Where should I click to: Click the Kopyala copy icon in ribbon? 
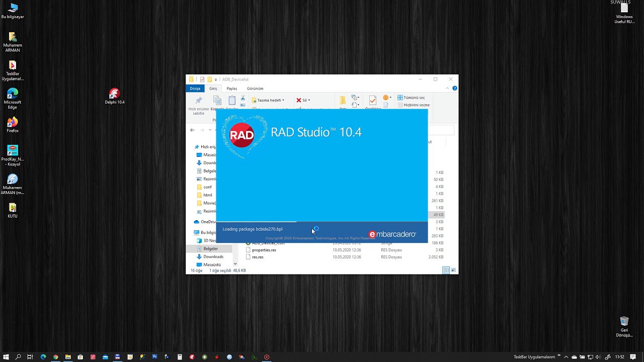[217, 101]
